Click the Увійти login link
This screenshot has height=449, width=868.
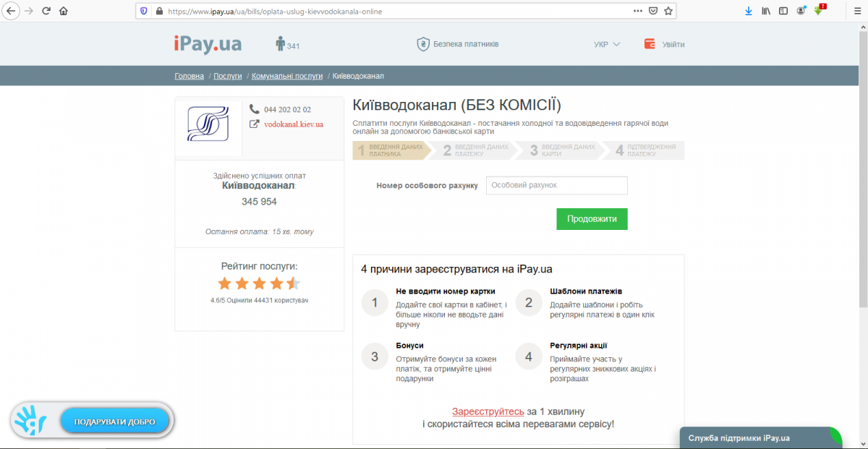673,44
